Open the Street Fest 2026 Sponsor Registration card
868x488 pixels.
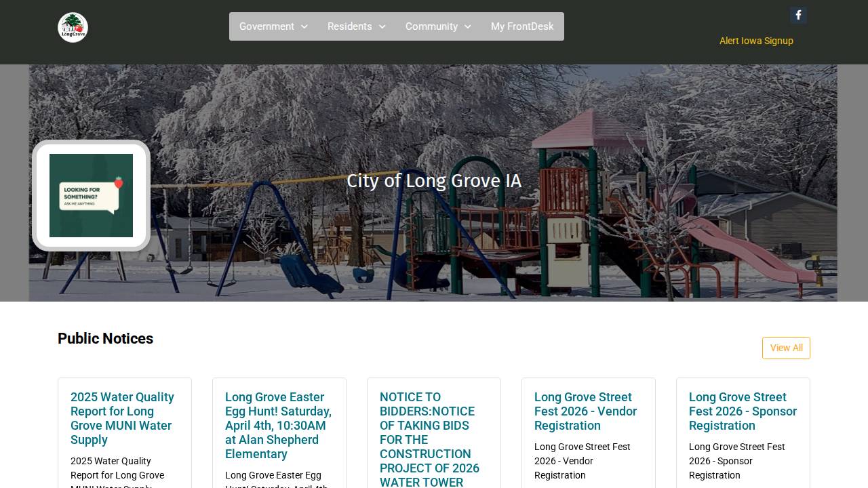pos(743,411)
